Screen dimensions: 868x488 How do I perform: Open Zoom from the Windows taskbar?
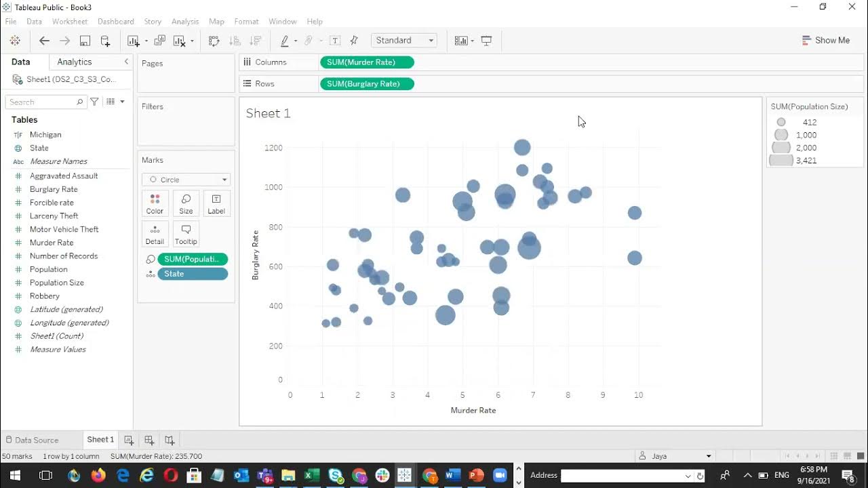500,475
